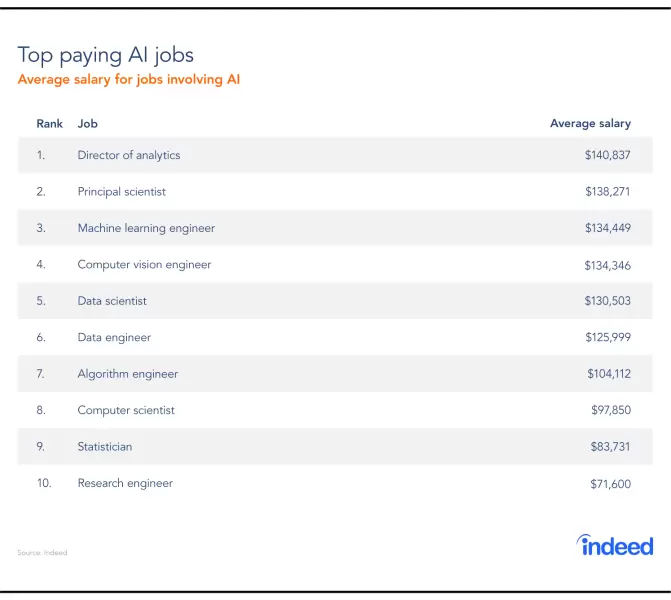
Task: Select the Rank column header
Action: 50,124
